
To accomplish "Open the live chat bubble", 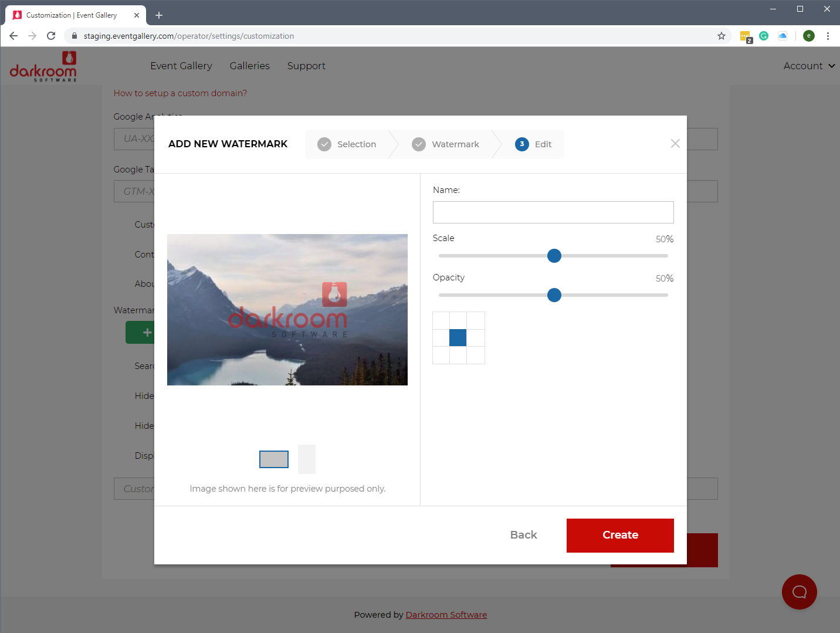I will 800,592.
